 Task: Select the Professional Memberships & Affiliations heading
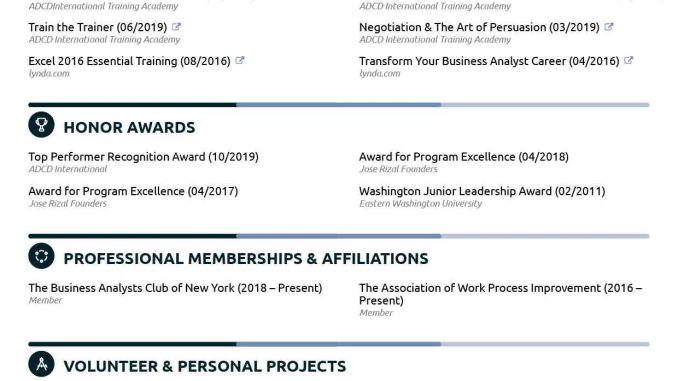point(246,259)
